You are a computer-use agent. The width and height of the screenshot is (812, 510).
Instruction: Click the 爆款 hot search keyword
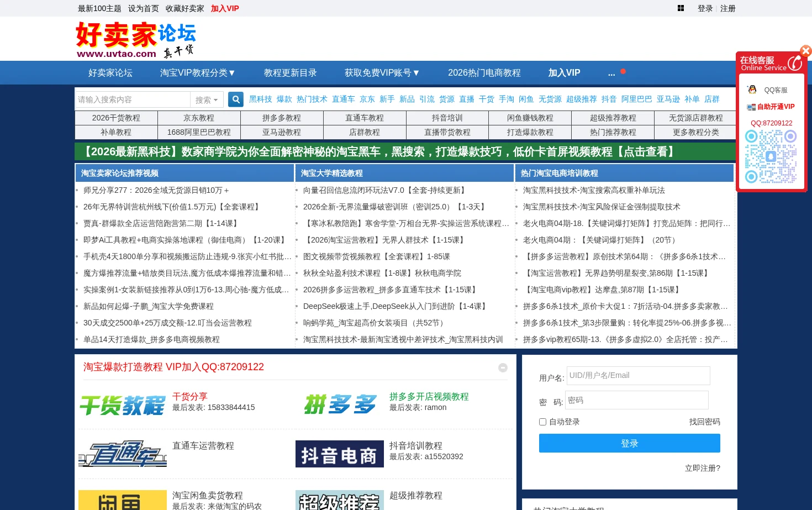(284, 99)
